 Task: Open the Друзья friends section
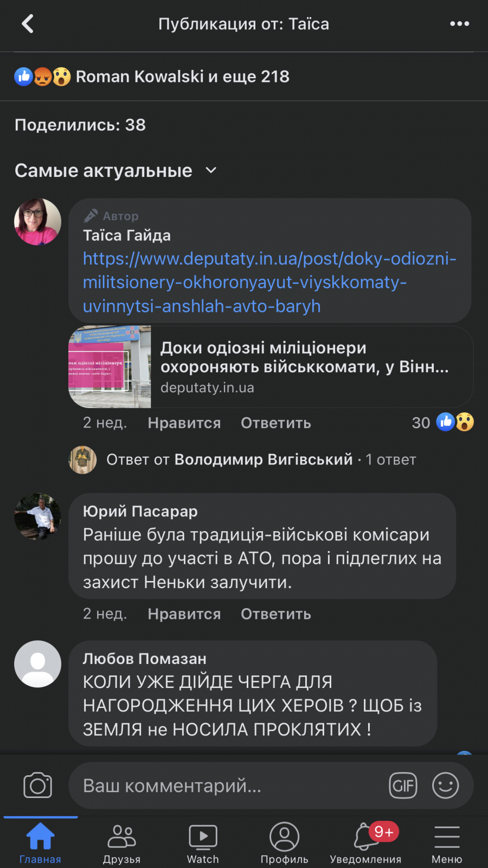click(122, 841)
